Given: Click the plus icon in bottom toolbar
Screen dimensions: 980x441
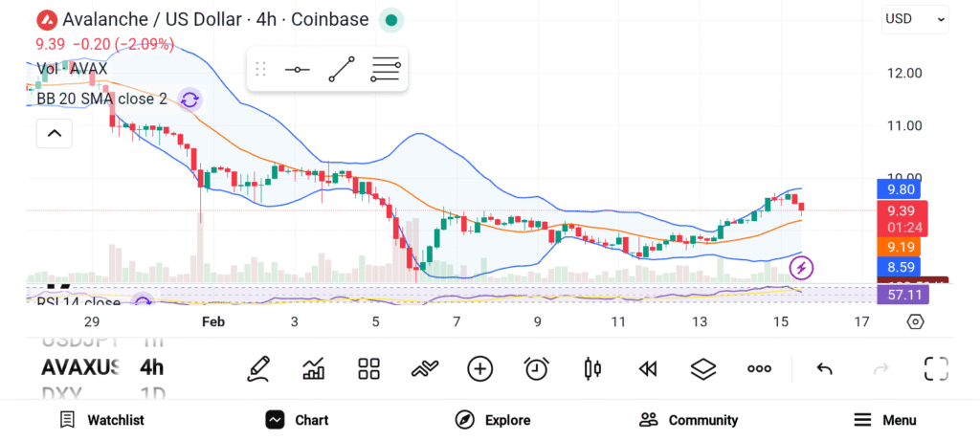Looking at the screenshot, I should (479, 368).
